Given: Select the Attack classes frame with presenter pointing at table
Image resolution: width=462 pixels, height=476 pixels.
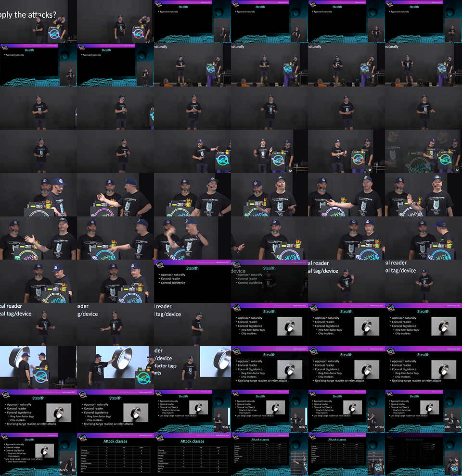Looking at the screenshot, I should click(269, 454).
